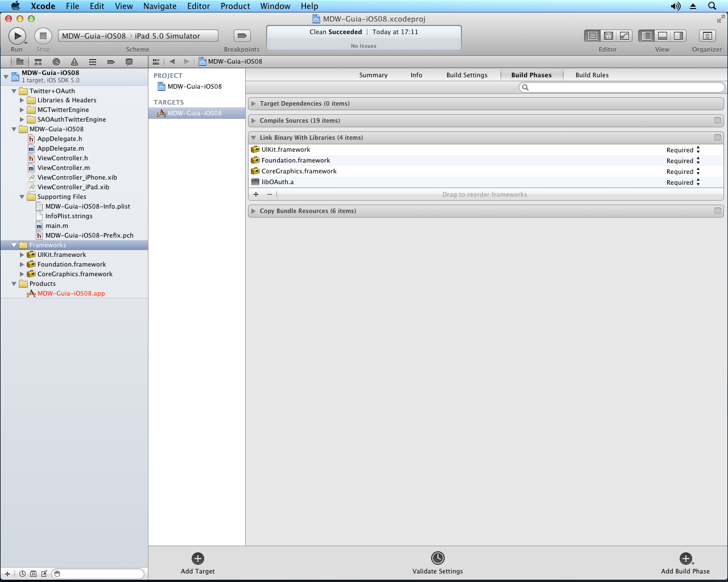Click the Stop button in toolbar
Viewport: 728px width, 582px height.
tap(43, 36)
